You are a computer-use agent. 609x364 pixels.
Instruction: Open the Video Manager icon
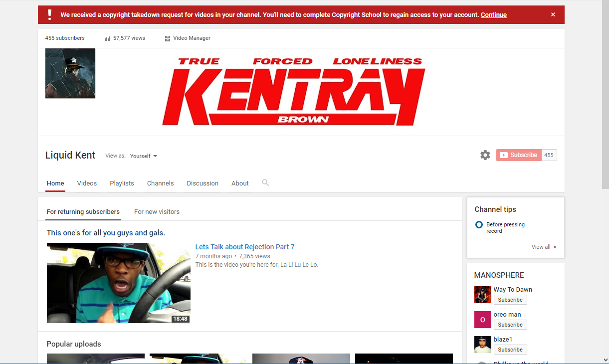point(168,38)
